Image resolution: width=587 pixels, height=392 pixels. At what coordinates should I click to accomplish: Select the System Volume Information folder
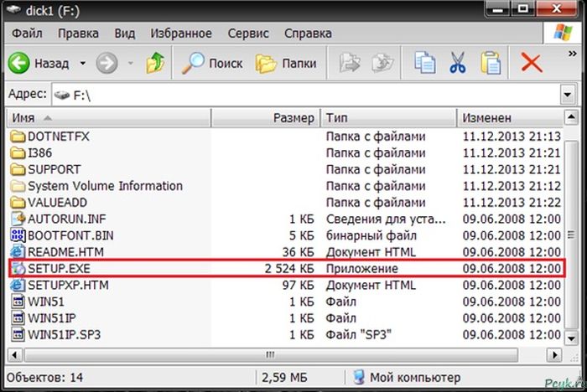point(105,186)
